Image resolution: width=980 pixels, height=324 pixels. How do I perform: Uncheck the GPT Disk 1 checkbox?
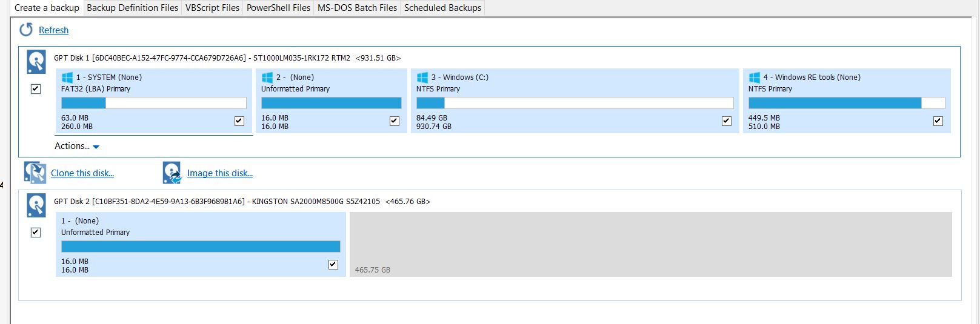click(36, 89)
